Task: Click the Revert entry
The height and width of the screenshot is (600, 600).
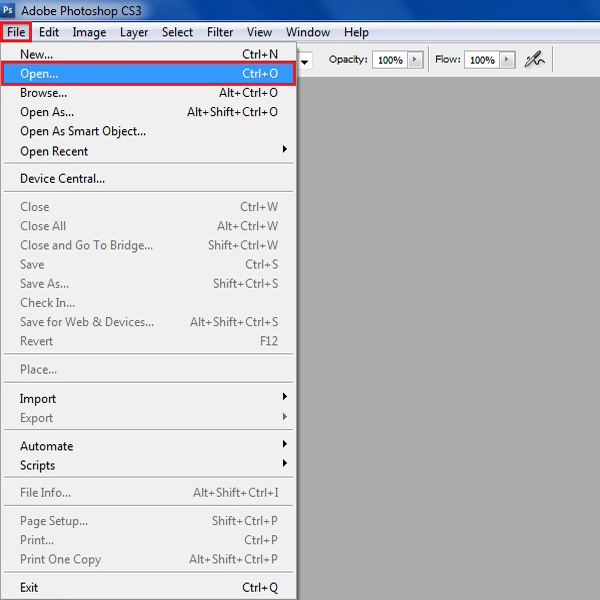Action: click(149, 341)
